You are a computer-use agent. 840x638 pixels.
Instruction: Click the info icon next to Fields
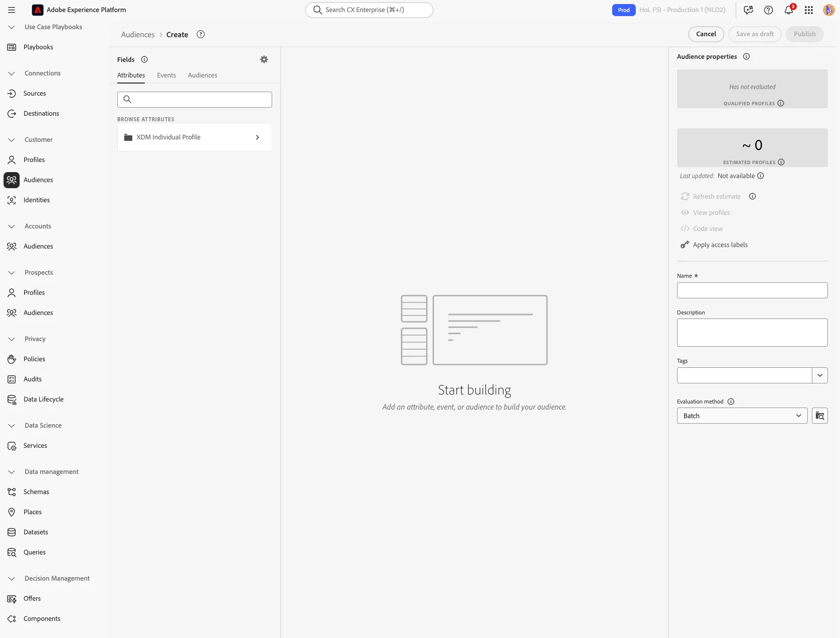[x=144, y=59]
